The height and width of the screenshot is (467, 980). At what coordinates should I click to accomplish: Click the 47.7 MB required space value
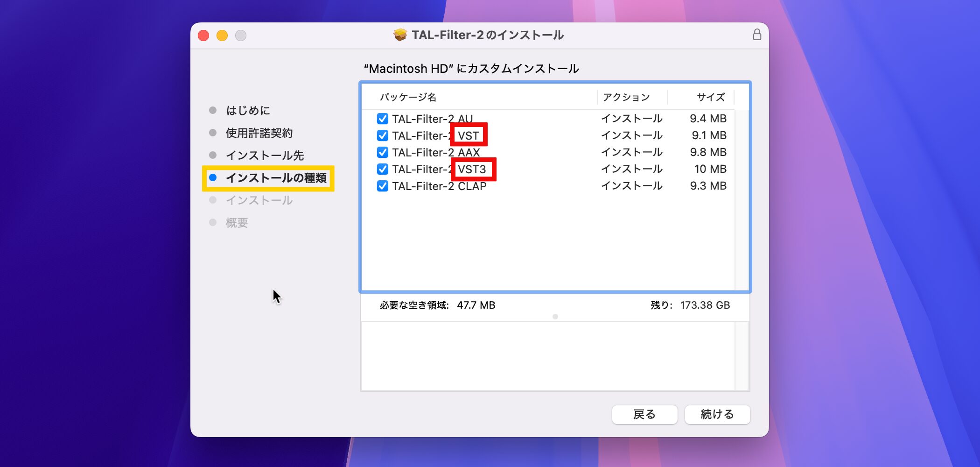(x=476, y=305)
